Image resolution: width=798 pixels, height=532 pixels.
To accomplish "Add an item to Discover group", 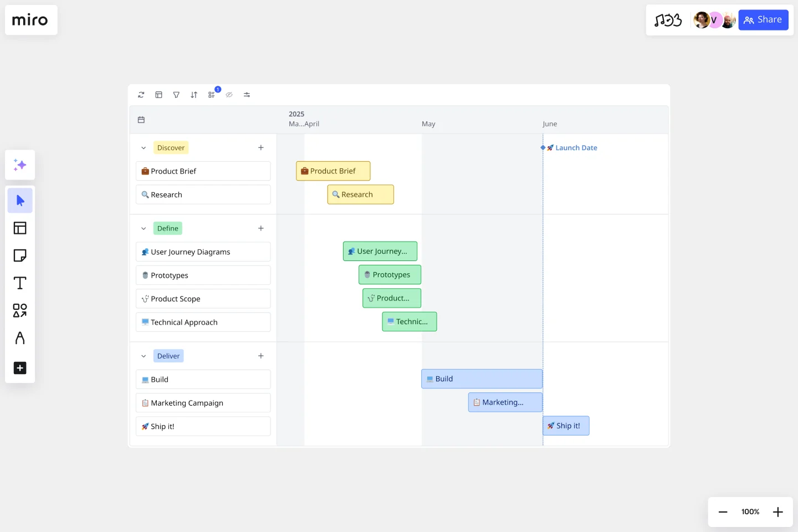I will point(261,147).
